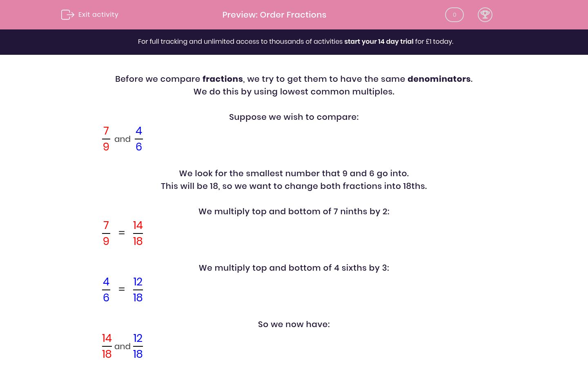
Task: Select blue 4/6 beside the word "and"
Action: [139, 139]
